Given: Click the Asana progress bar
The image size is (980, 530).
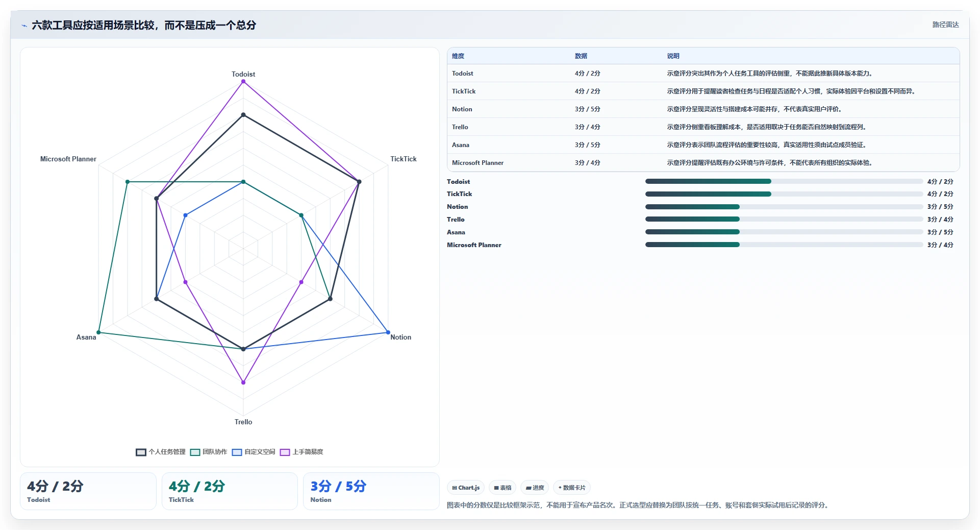Looking at the screenshot, I should [x=784, y=232].
